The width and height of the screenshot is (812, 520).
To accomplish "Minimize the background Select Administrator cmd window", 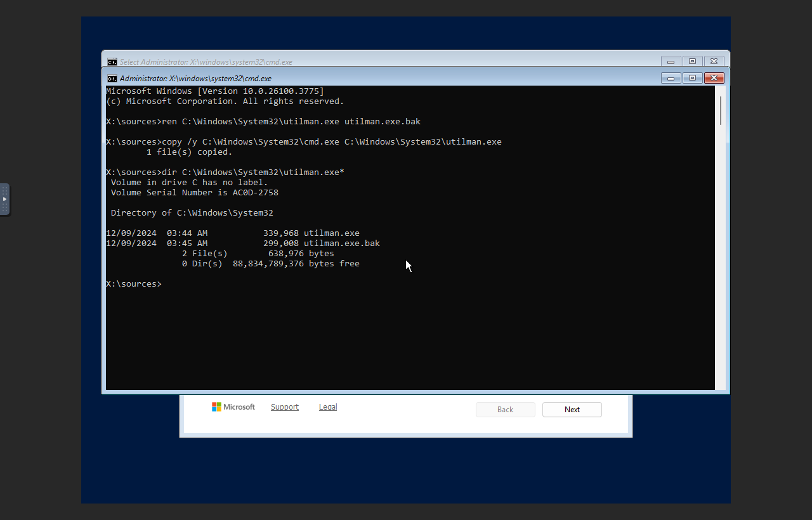I will (x=671, y=62).
